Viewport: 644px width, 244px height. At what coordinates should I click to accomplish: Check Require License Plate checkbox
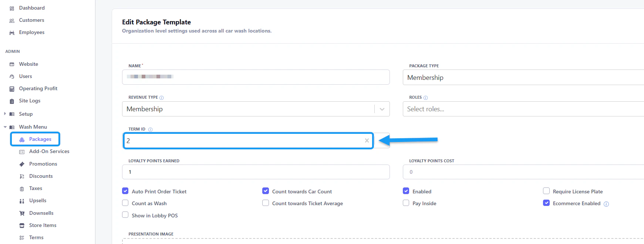546,191
